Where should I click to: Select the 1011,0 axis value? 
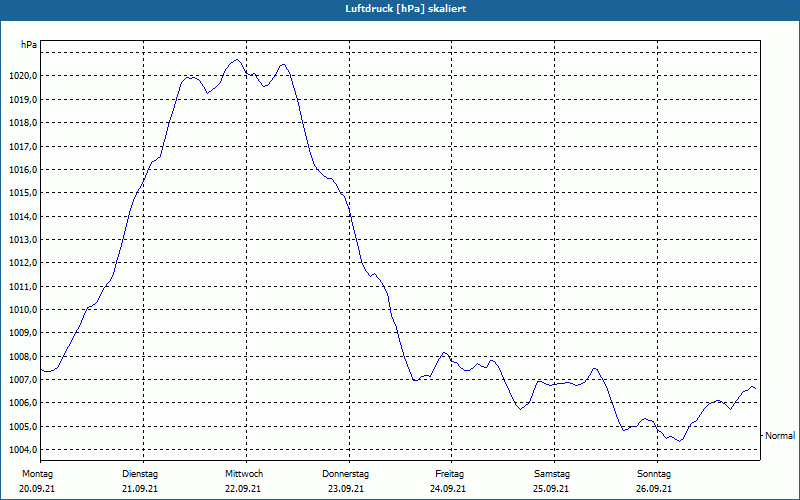coord(23,286)
